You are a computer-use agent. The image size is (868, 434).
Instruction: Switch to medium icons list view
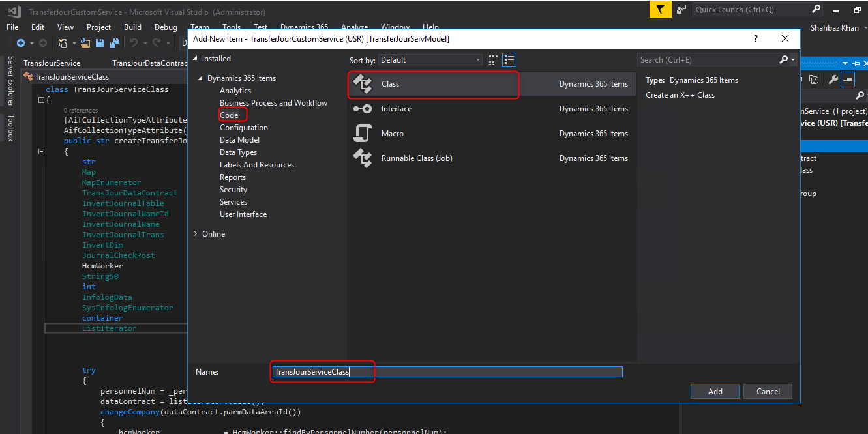(x=509, y=60)
